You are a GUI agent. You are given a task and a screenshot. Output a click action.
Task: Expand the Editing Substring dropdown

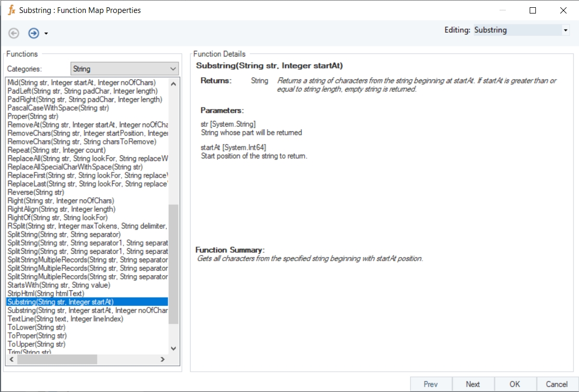click(x=565, y=30)
